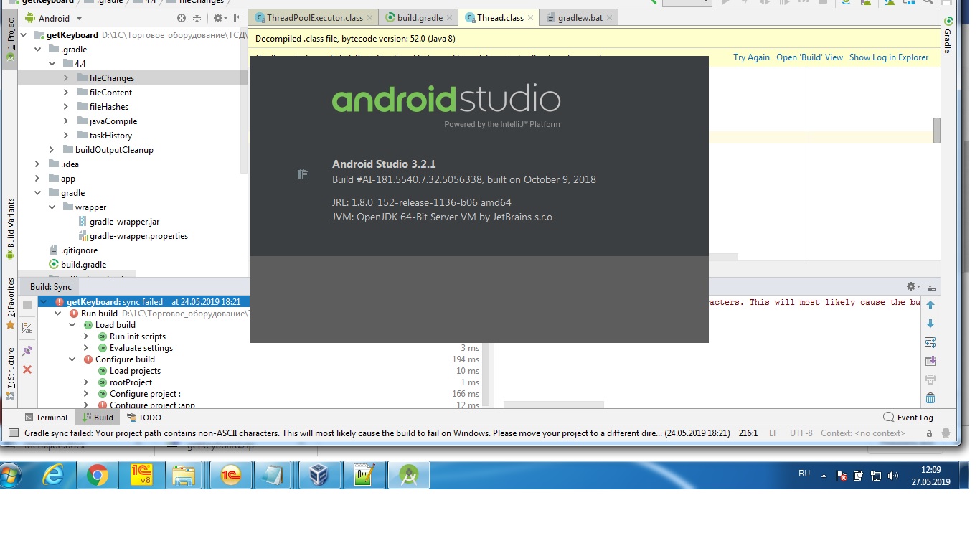The height and width of the screenshot is (551, 980).
Task: Open Windows Explorer from the taskbar
Action: [184, 474]
